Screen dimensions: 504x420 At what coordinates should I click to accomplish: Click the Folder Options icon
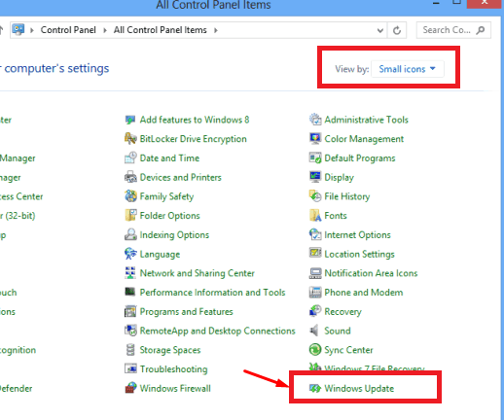tap(130, 216)
